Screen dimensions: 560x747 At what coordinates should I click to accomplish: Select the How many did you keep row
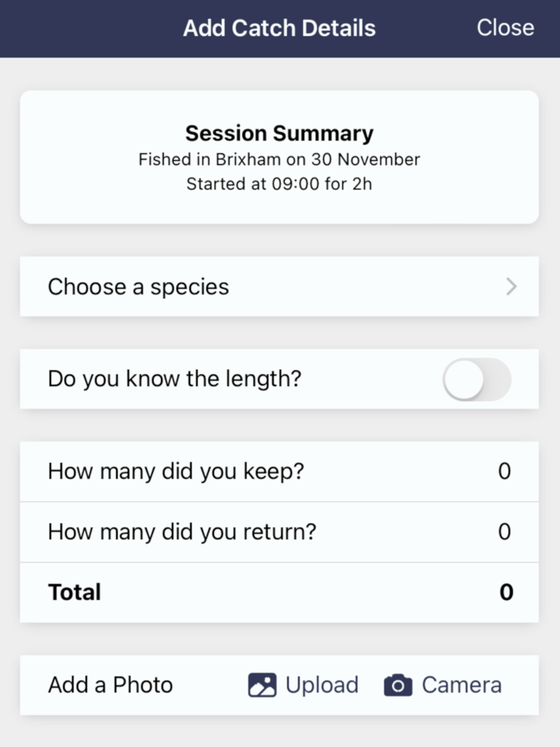coord(279,472)
